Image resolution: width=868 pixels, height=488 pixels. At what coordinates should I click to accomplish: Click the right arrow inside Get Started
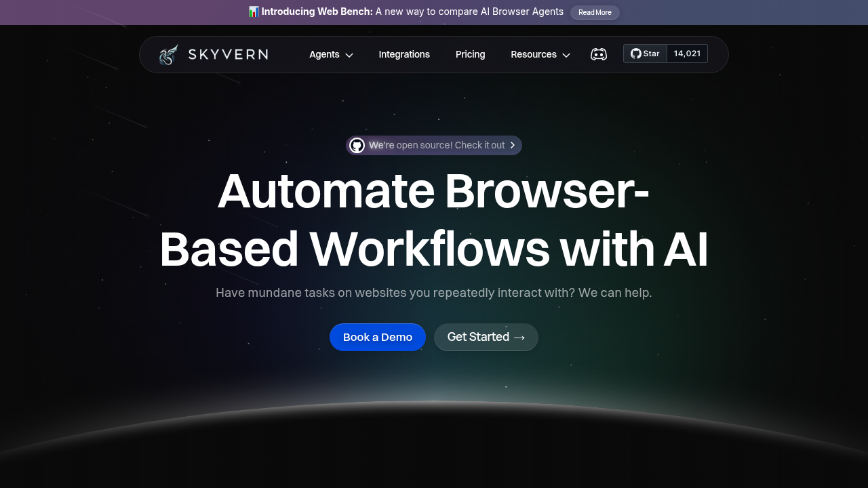pyautogui.click(x=519, y=337)
